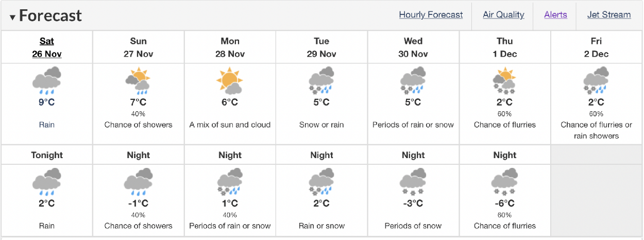The height and width of the screenshot is (240, 644).
Task: Open the Hourly Forecast link
Action: point(431,15)
